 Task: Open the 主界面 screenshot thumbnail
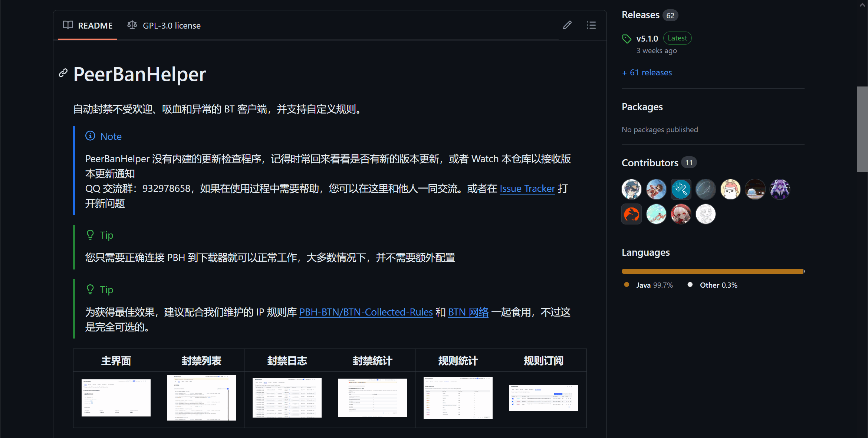116,398
